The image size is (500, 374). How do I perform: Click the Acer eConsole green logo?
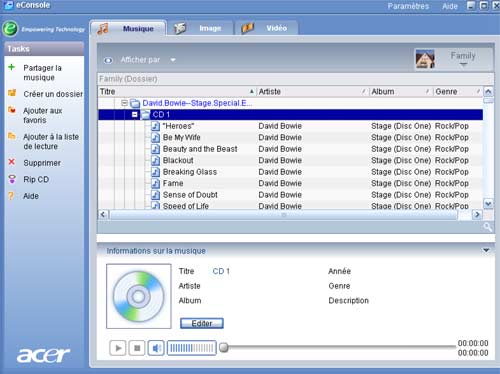(10, 29)
